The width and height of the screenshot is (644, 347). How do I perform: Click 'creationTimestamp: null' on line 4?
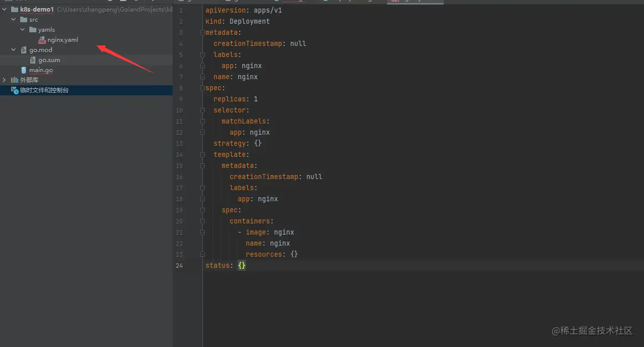click(260, 43)
